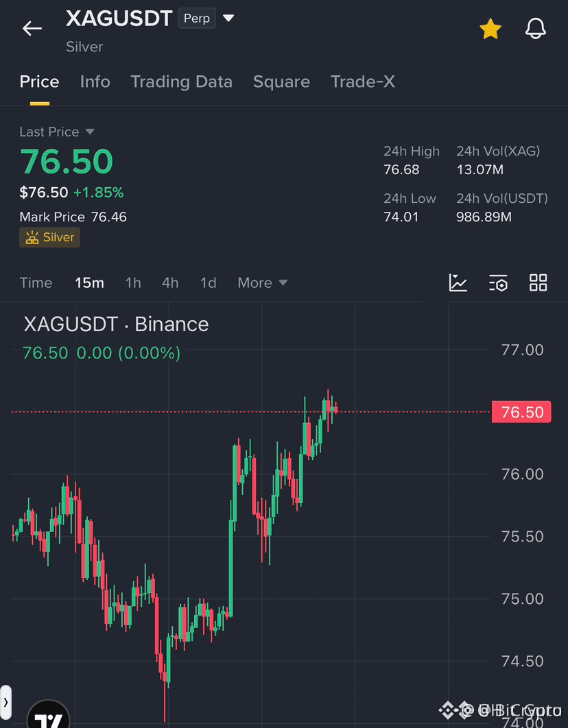568x728 pixels.
Task: Click the 24h High value 76.68
Action: point(401,170)
